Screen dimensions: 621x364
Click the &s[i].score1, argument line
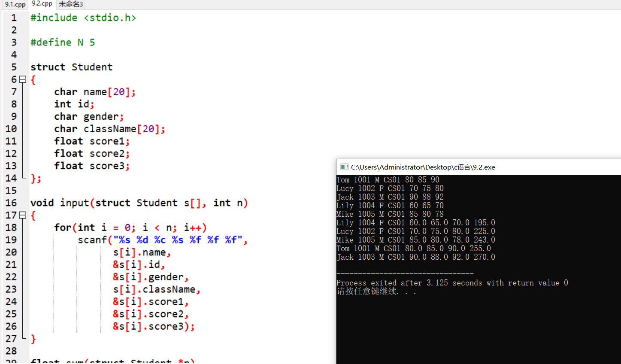151,302
